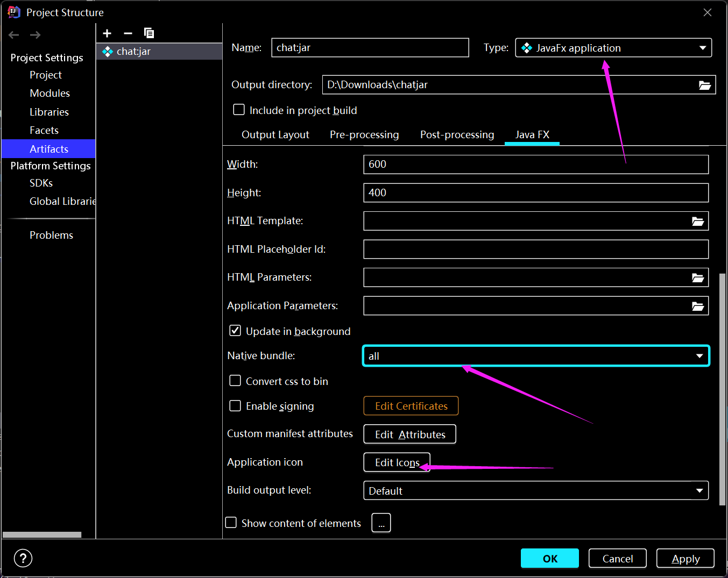Close the Project Structure dialog
The image size is (728, 578).
point(708,12)
